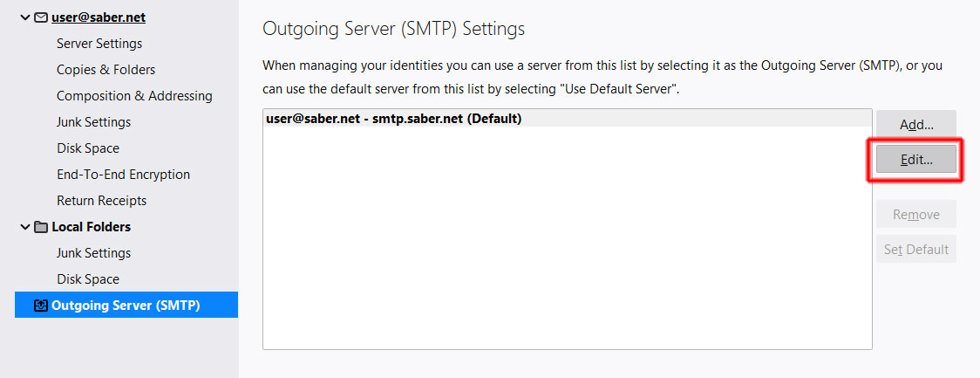This screenshot has width=980, height=378.
Task: Select the Return Receipts option
Action: click(101, 201)
